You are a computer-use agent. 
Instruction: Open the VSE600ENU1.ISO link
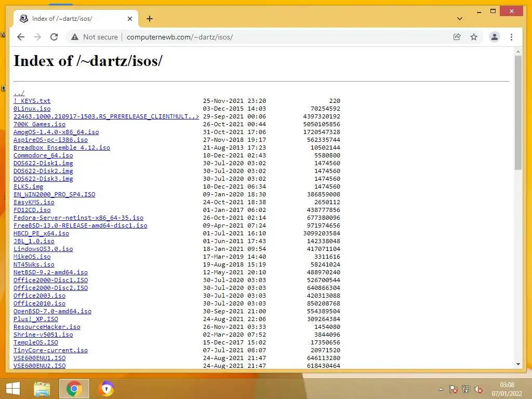[x=39, y=358]
